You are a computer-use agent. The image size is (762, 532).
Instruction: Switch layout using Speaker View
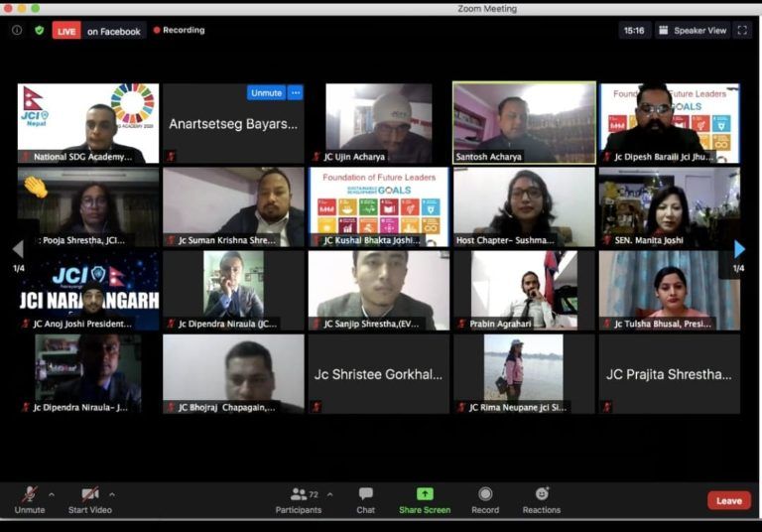pos(693,31)
